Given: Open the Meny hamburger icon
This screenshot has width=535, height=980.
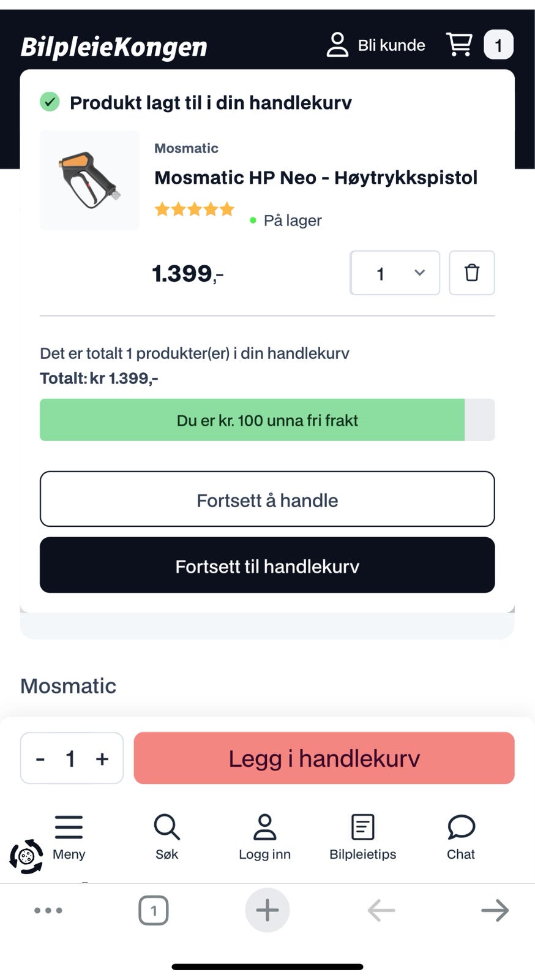Looking at the screenshot, I should [x=69, y=827].
